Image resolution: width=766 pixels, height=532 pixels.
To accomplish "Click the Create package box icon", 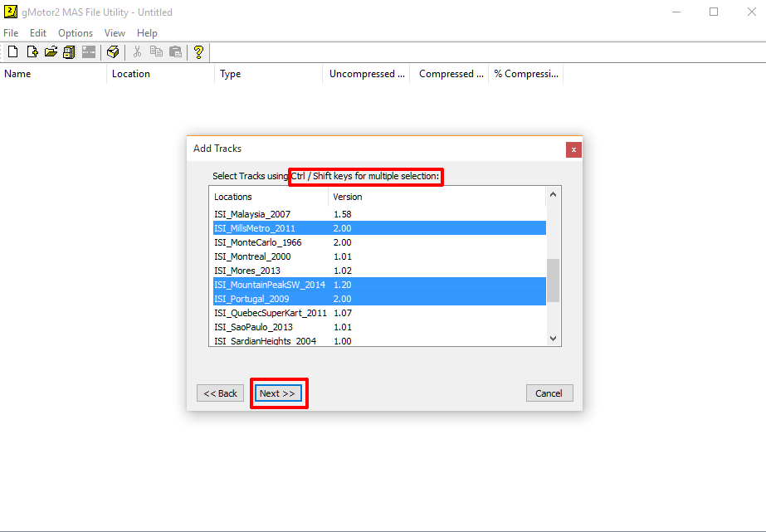I will pos(113,51).
